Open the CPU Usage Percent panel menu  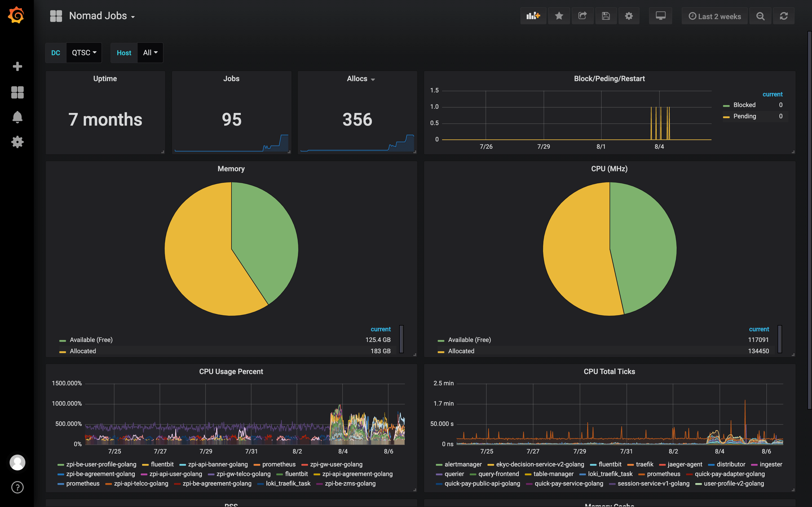pyautogui.click(x=231, y=372)
